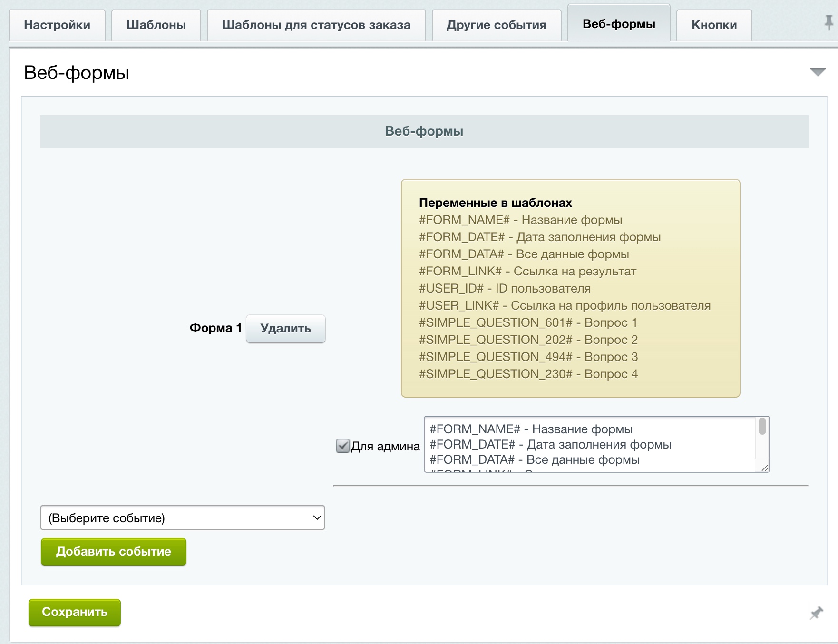Click the Добавить событие button
This screenshot has height=644, width=838.
tap(114, 552)
